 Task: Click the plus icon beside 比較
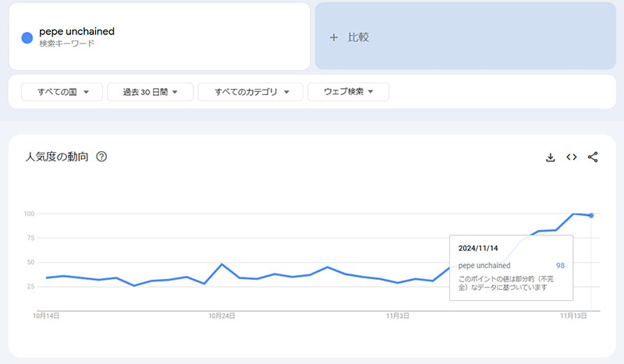pyautogui.click(x=334, y=37)
